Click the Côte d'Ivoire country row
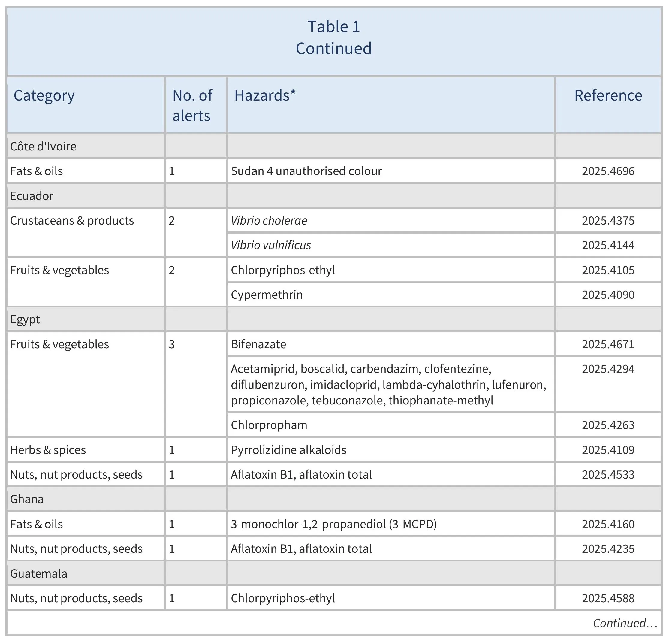The width and height of the screenshot is (669, 644). pos(43,146)
